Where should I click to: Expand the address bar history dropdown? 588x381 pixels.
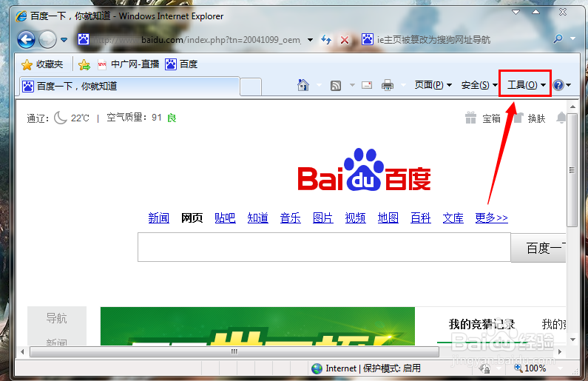[x=310, y=40]
